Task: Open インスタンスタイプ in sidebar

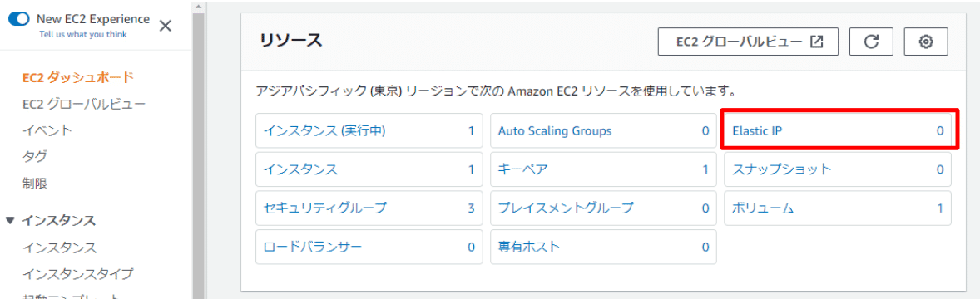Action: (x=77, y=274)
